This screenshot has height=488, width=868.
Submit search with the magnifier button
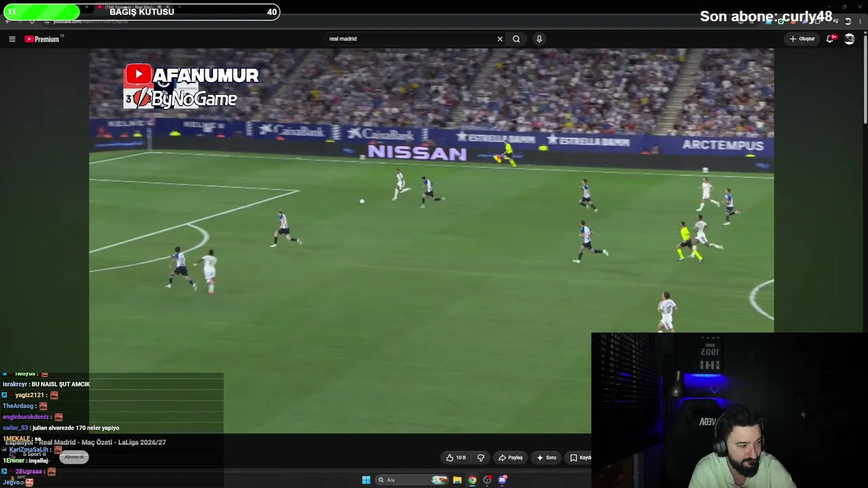click(x=516, y=39)
